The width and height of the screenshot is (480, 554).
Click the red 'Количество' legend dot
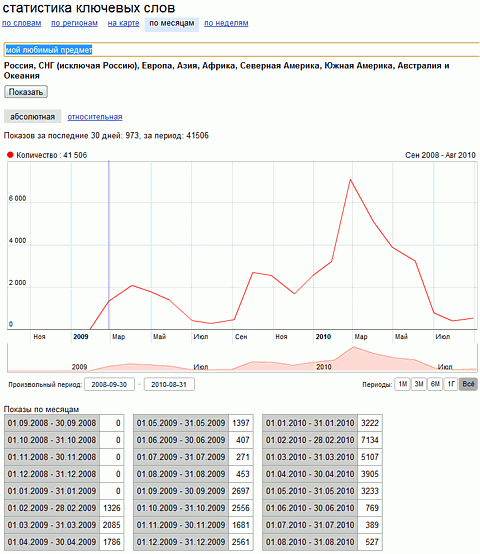point(10,155)
